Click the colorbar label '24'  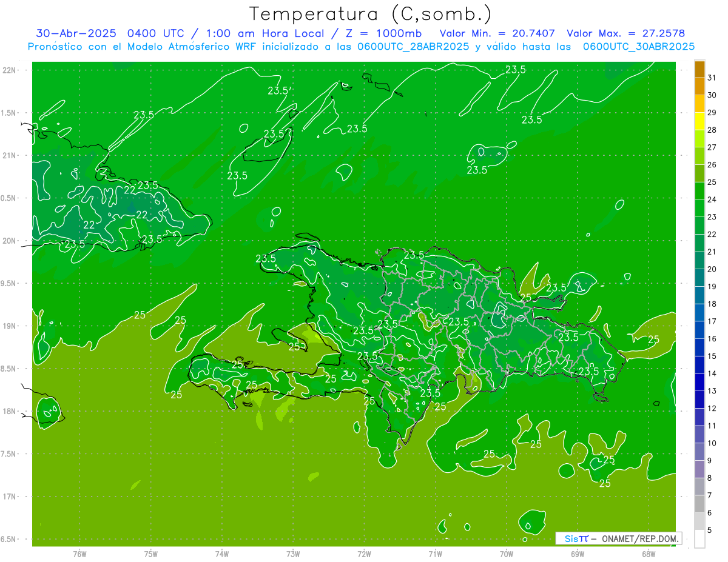[x=712, y=199]
